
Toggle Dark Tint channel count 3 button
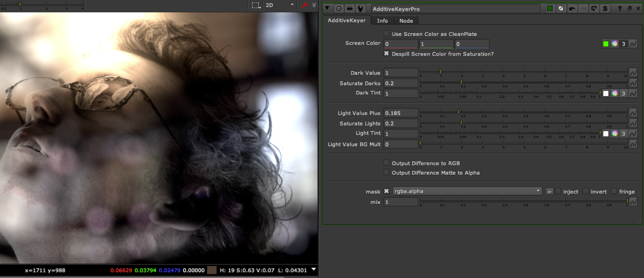click(623, 93)
